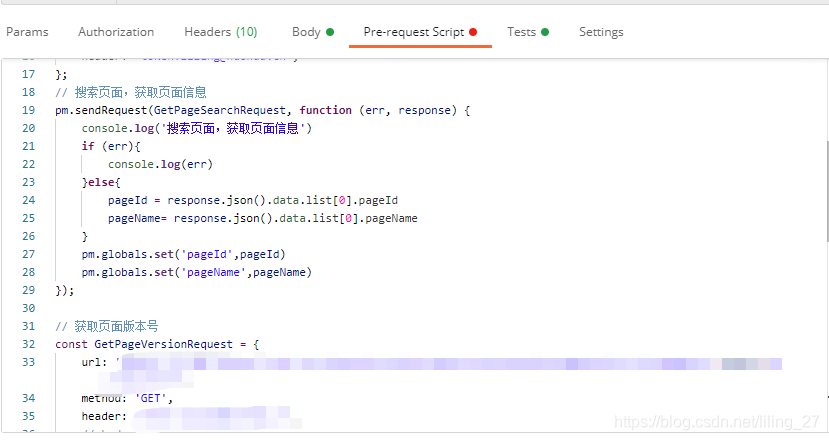Click the 'header:' line 35
Image resolution: width=829 pixels, height=440 pixels.
(x=190, y=416)
